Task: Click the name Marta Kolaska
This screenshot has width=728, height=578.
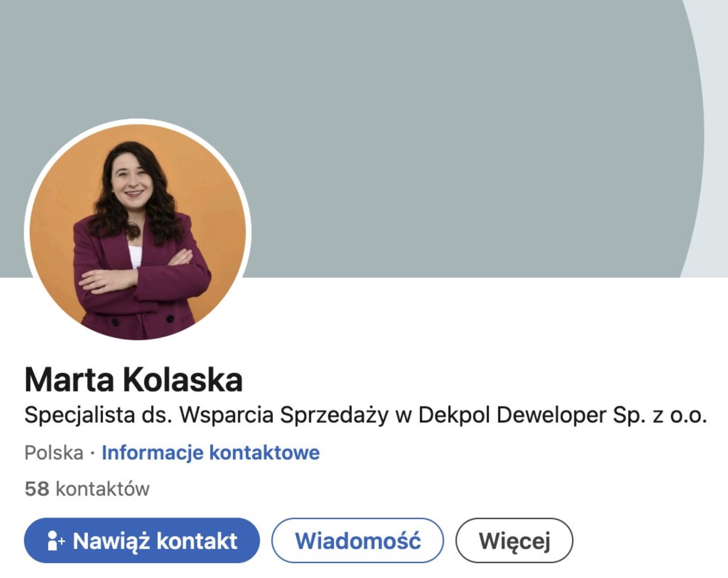Action: tap(133, 379)
